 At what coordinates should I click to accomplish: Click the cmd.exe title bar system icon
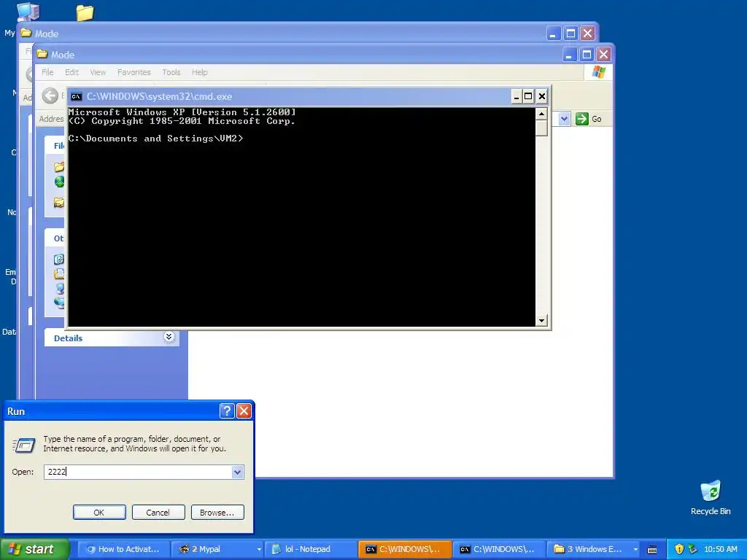coord(76,97)
